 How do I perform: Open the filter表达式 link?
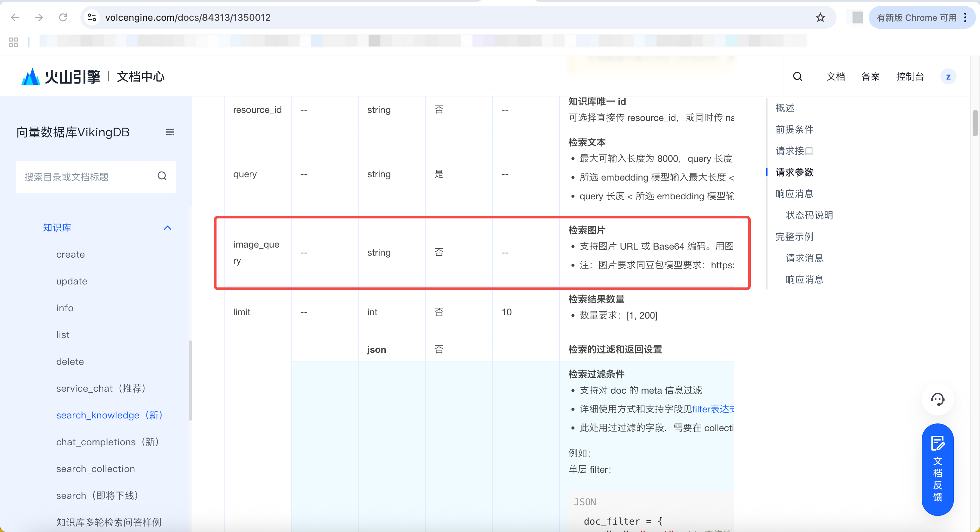[713, 409]
